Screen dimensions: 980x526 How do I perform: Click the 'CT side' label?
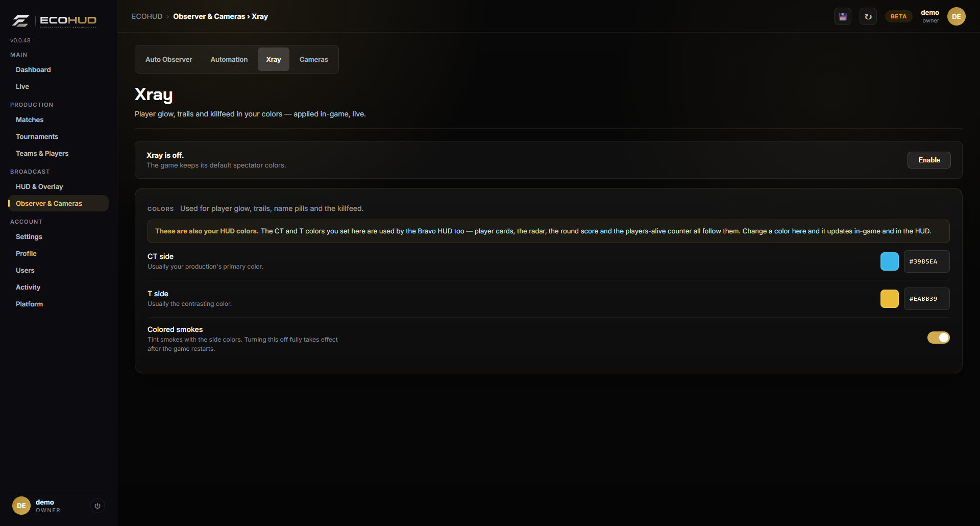160,256
